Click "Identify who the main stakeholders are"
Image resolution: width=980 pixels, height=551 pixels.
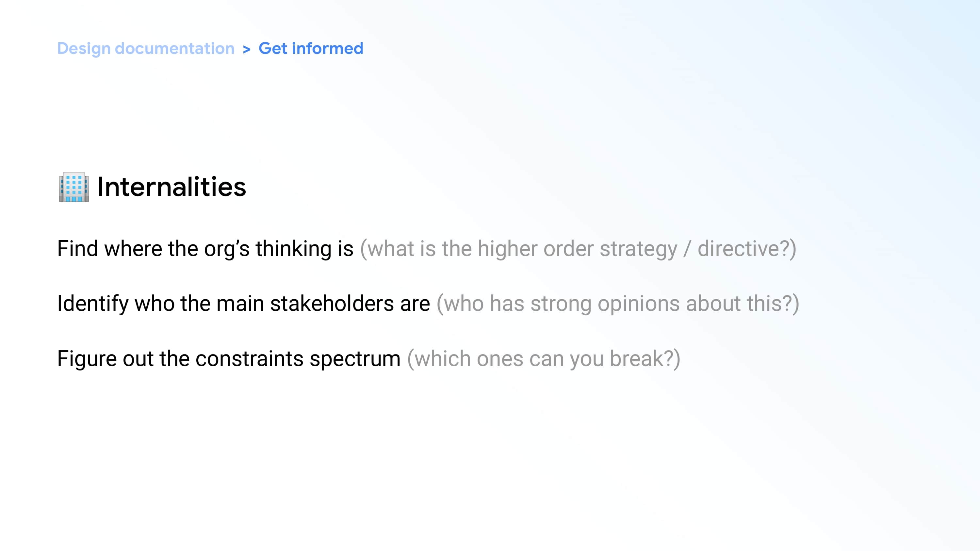point(243,304)
